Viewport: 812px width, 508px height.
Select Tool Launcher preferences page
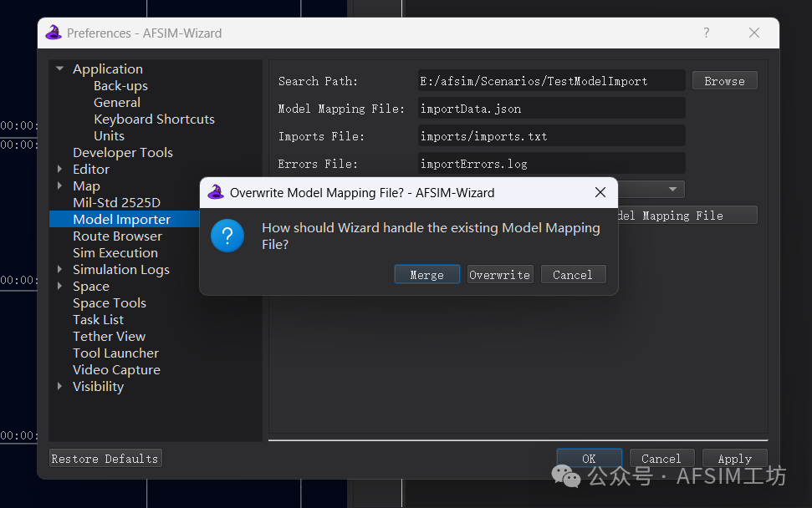tap(116, 353)
